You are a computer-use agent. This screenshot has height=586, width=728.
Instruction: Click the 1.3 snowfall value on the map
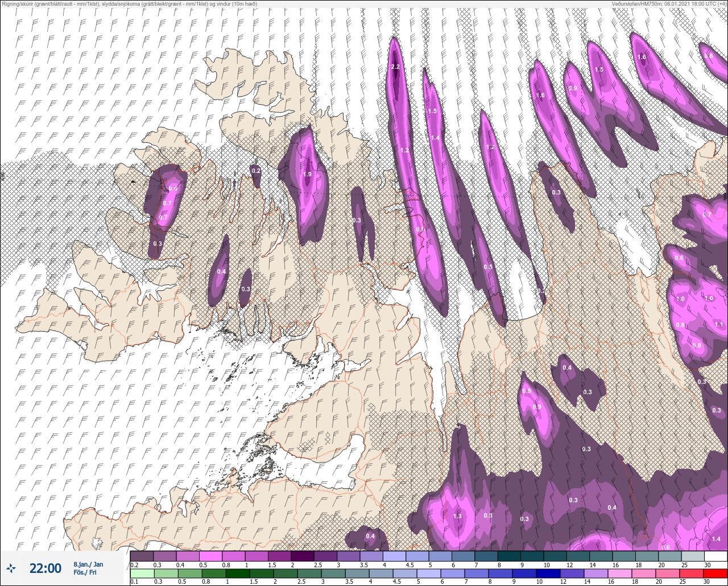[x=458, y=516]
